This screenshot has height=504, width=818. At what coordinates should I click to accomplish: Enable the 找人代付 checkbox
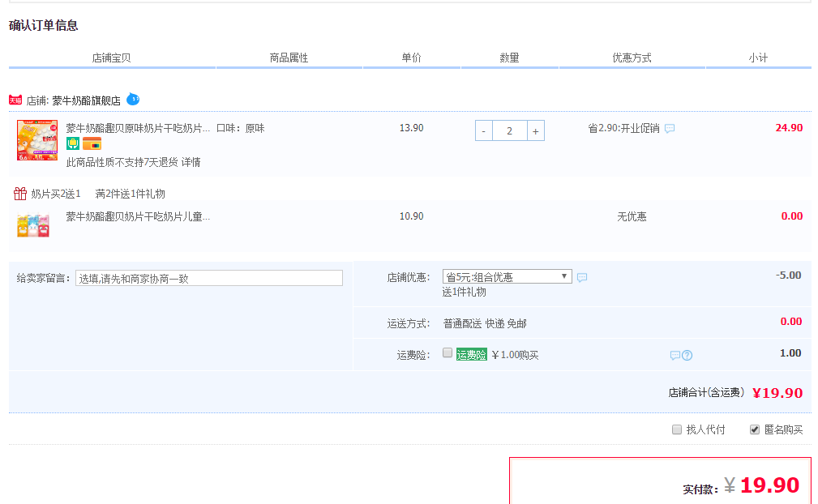click(x=677, y=429)
